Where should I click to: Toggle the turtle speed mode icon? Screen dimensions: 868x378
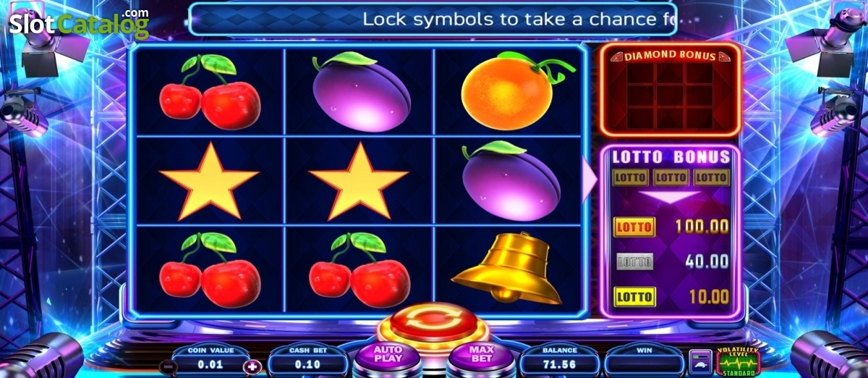click(699, 363)
